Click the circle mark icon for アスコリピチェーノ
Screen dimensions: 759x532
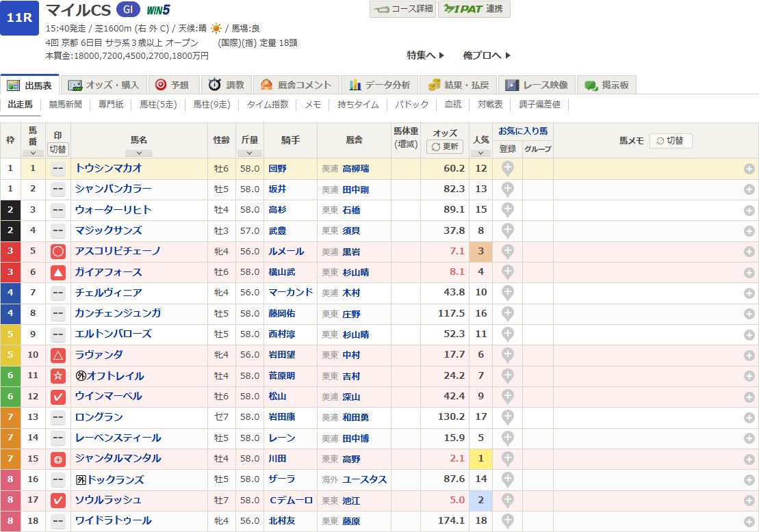click(58, 252)
